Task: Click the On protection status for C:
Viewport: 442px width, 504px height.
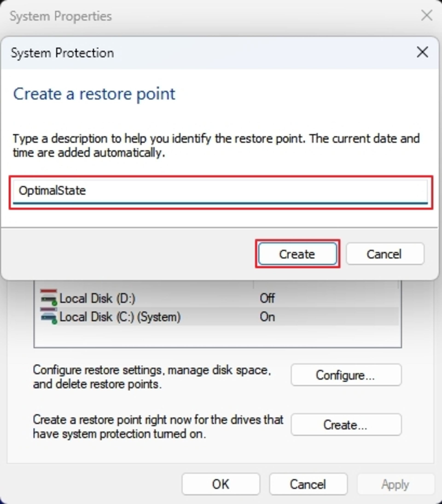Action: 267,316
